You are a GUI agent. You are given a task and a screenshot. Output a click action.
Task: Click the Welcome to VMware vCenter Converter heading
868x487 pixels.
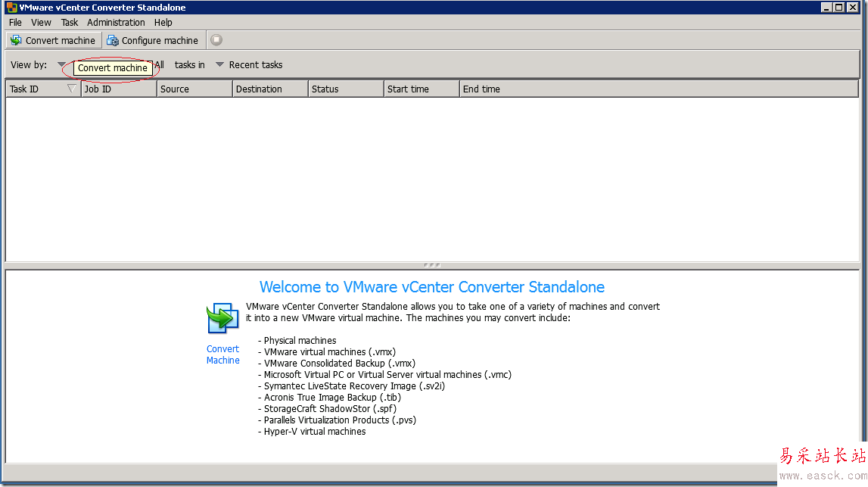click(x=432, y=287)
